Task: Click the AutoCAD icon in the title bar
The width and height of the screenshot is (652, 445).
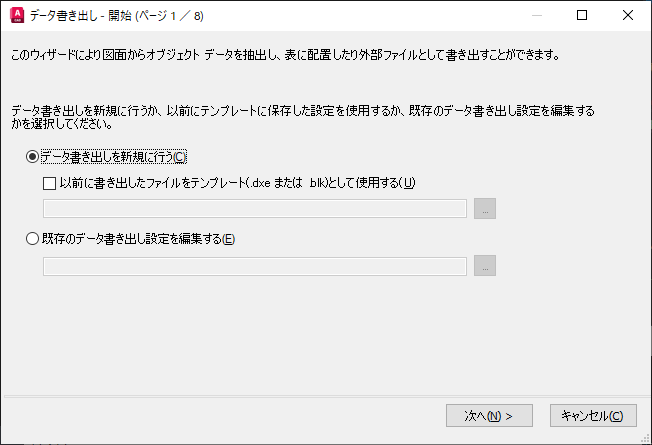Action: point(17,15)
